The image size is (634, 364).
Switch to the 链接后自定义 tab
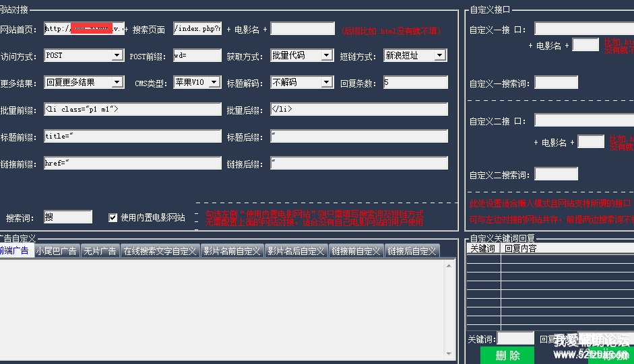412,251
